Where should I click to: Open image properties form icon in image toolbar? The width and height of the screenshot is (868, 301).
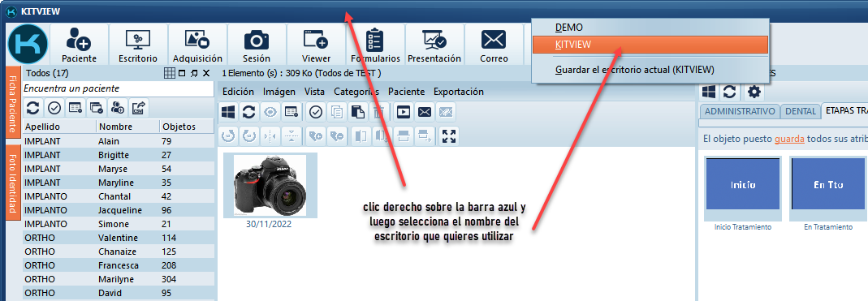[291, 112]
